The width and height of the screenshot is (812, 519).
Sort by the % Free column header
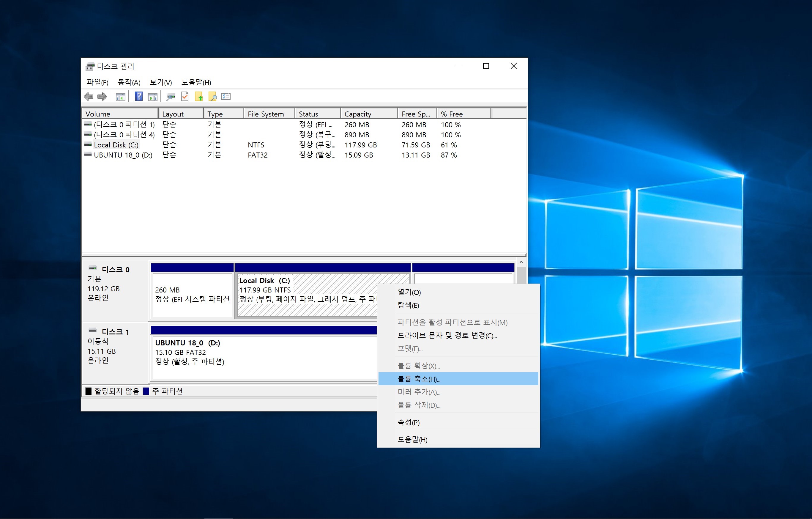coord(464,114)
